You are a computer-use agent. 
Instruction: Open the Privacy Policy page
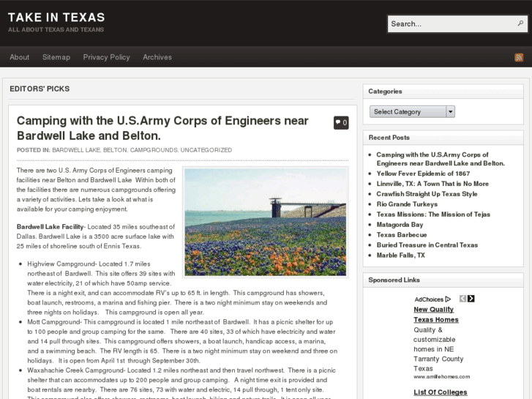pyautogui.click(x=107, y=57)
